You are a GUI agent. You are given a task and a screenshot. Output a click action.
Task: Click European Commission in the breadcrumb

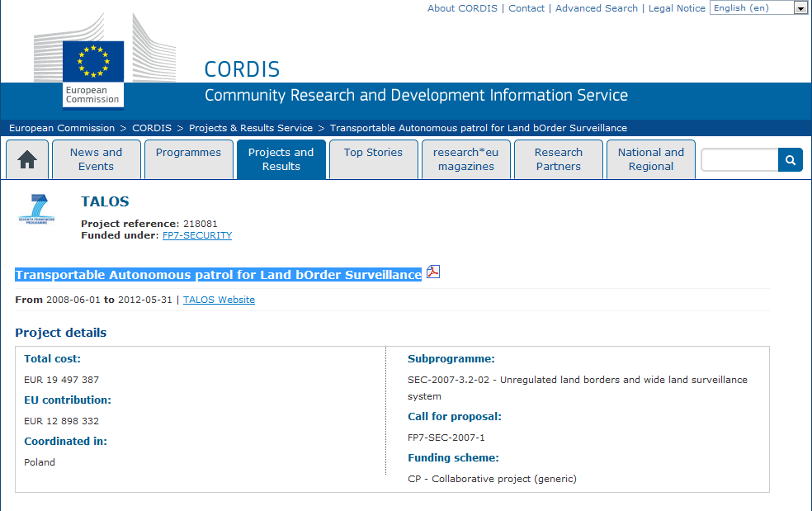[62, 128]
